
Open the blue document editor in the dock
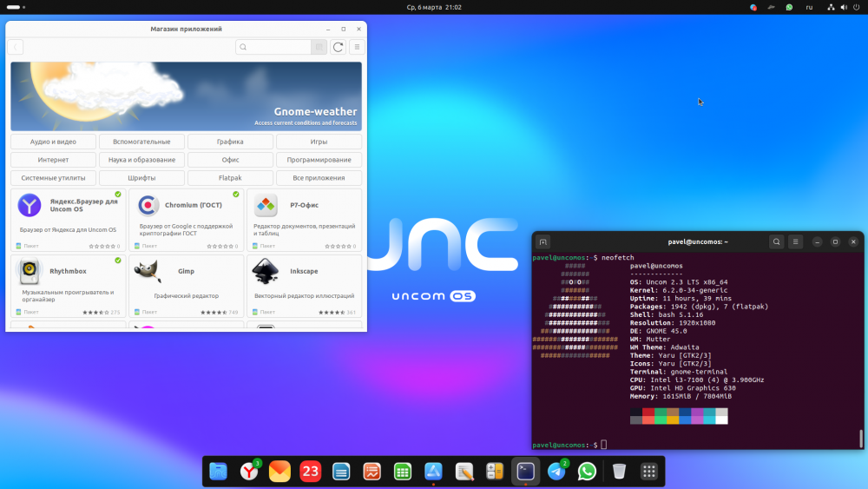click(341, 472)
